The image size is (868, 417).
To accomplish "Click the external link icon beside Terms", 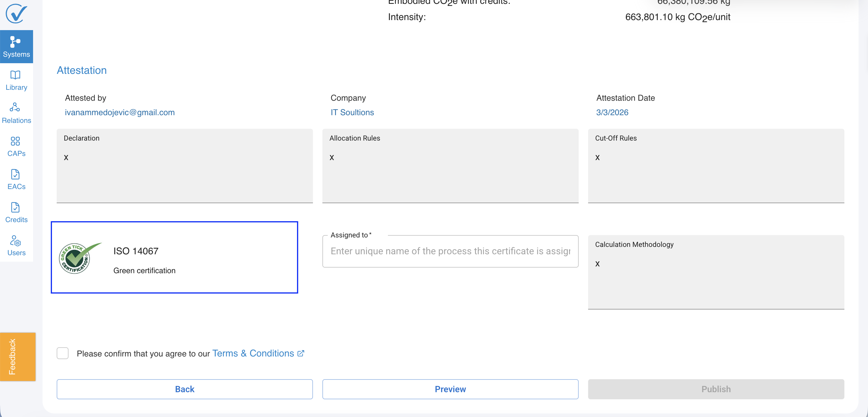I will pyautogui.click(x=301, y=353).
